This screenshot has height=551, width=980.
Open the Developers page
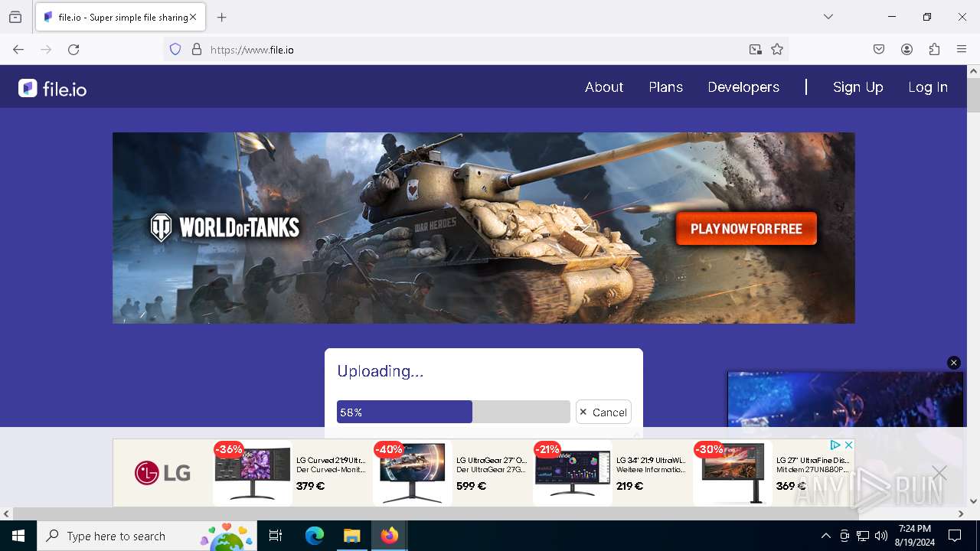tap(743, 87)
